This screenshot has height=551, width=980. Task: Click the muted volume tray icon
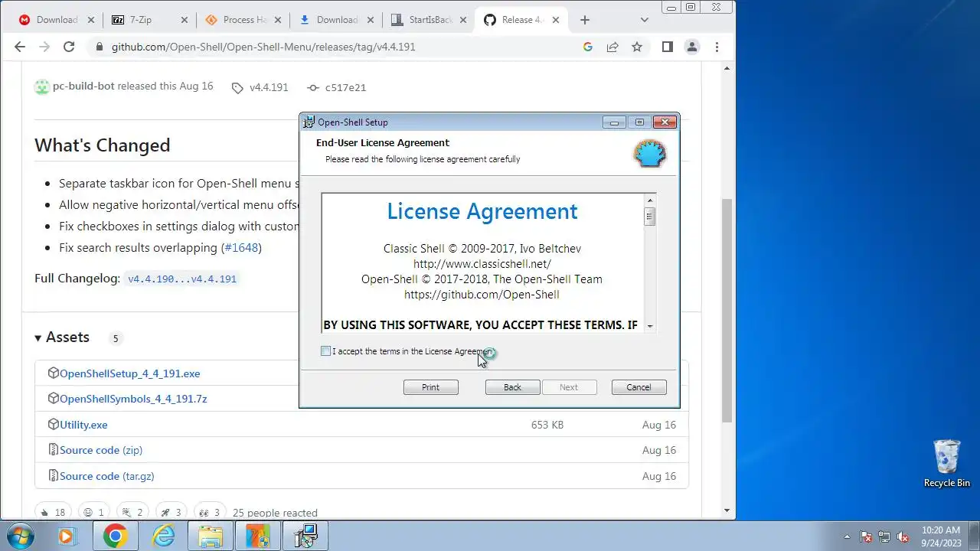(903, 536)
